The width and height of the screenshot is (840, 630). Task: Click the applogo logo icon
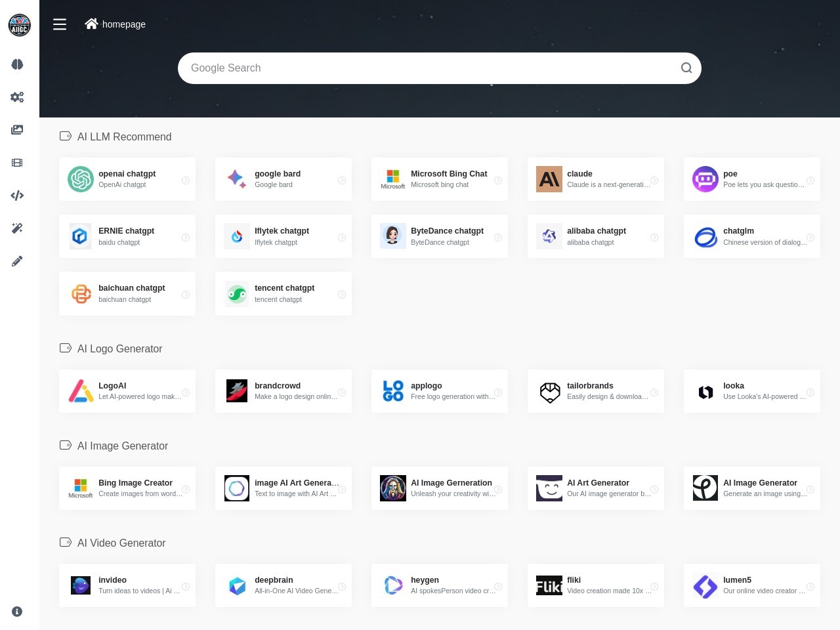point(393,391)
